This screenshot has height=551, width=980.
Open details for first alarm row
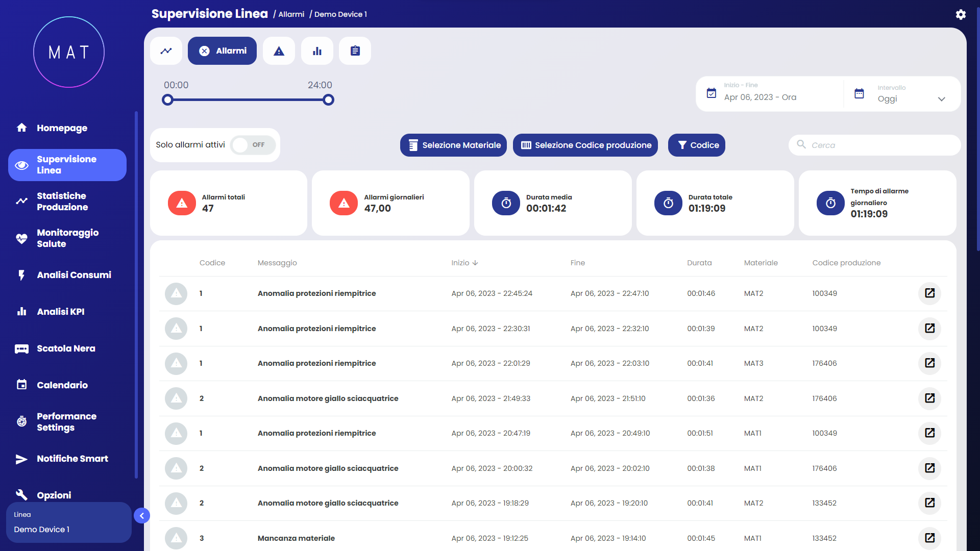[x=929, y=293]
